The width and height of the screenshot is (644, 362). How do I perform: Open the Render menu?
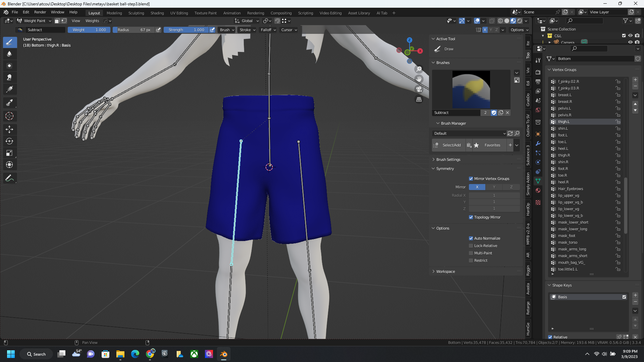coord(40,12)
